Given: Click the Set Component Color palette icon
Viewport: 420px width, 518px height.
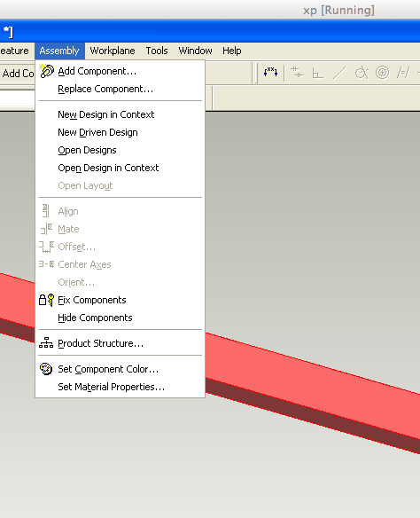Looking at the screenshot, I should point(46,369).
